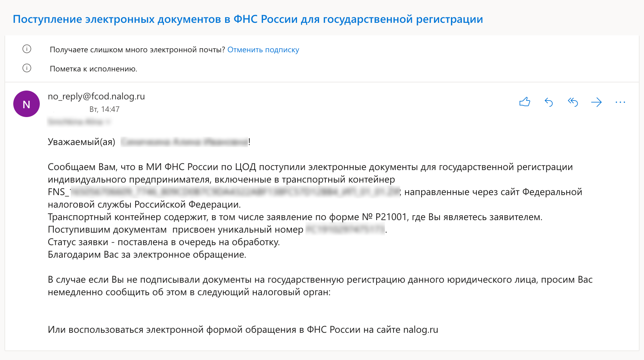Click the Like thumbs-up icon
The image size is (644, 360).
point(525,102)
